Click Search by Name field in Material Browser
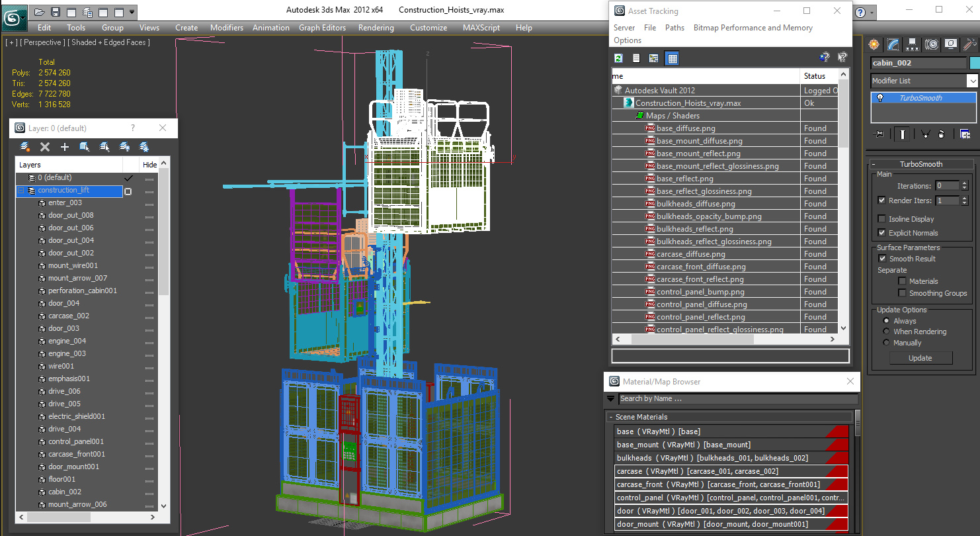 click(x=738, y=398)
